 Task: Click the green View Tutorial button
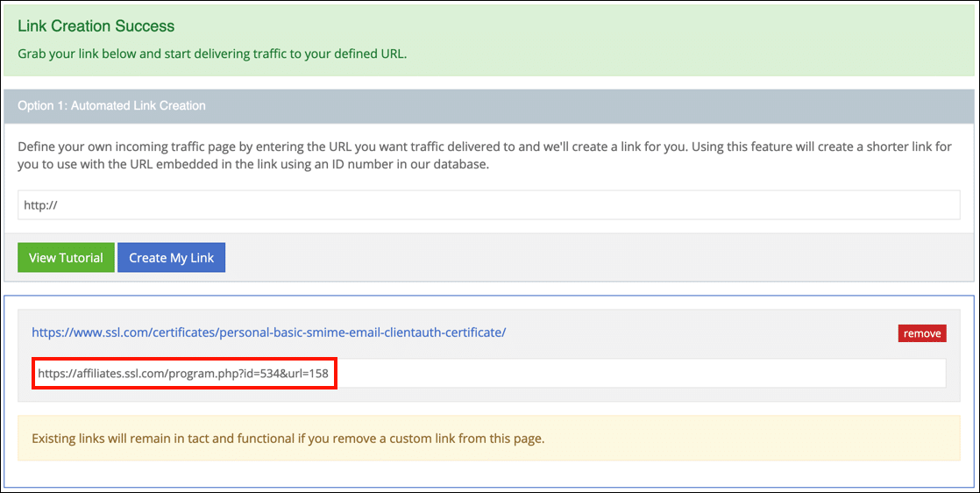click(x=66, y=258)
